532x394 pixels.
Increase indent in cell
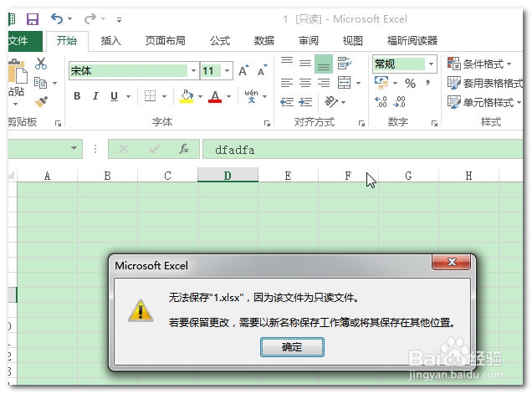tap(305, 102)
